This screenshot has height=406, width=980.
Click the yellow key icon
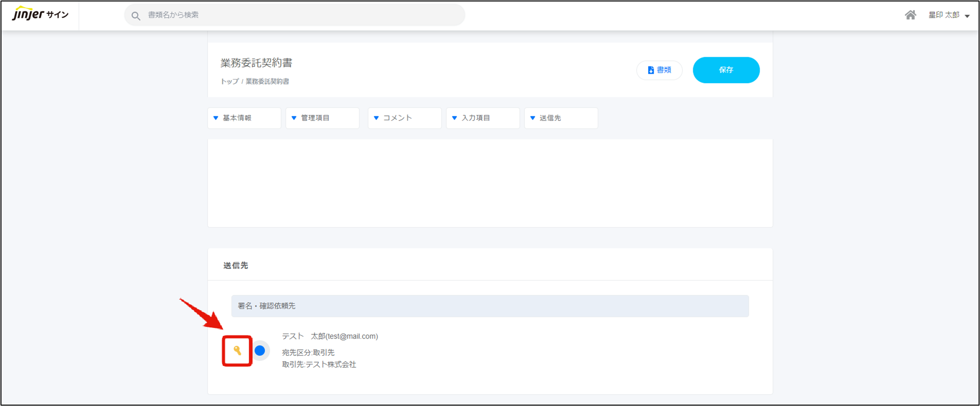(237, 351)
